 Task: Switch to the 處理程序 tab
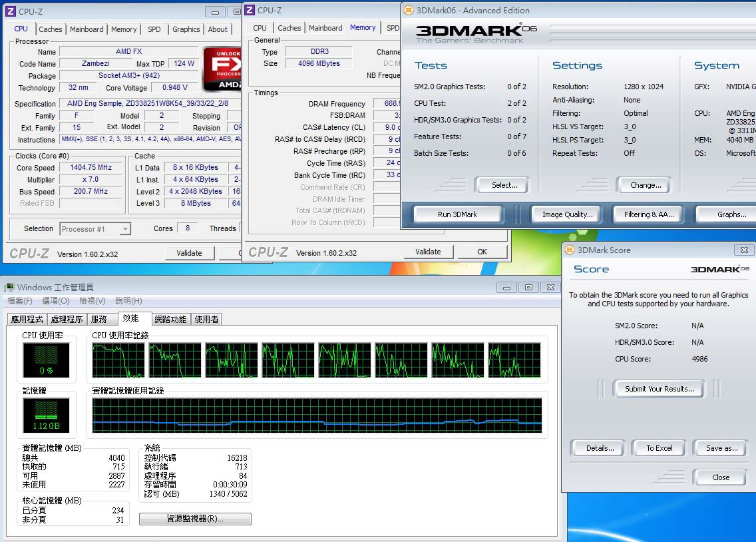pos(67,320)
